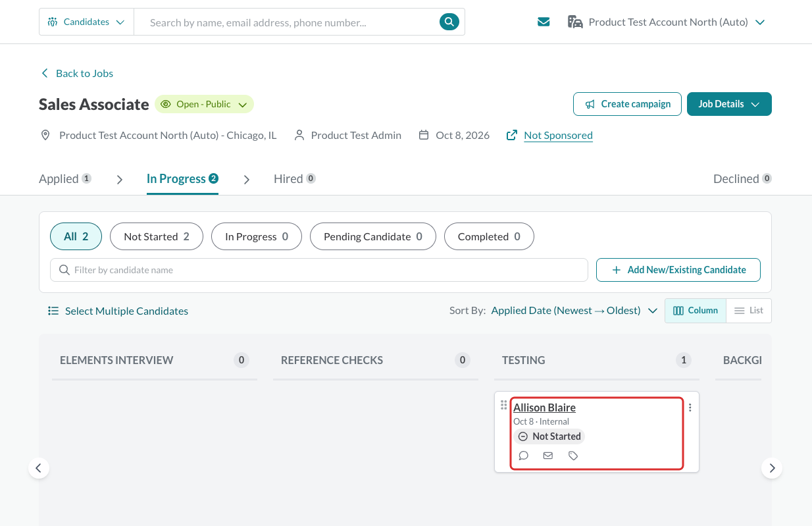Click the email icon on Allison Blaire card
This screenshot has width=812, height=526.
click(x=548, y=456)
